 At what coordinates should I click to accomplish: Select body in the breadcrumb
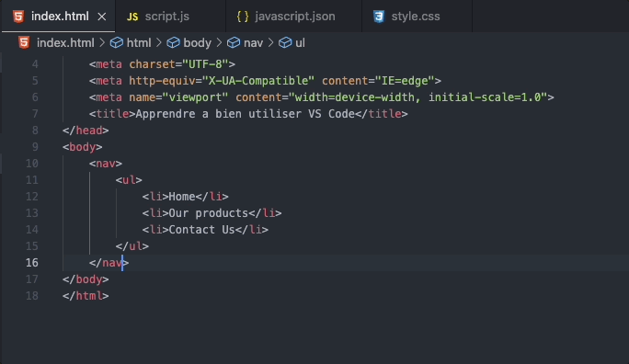point(197,43)
